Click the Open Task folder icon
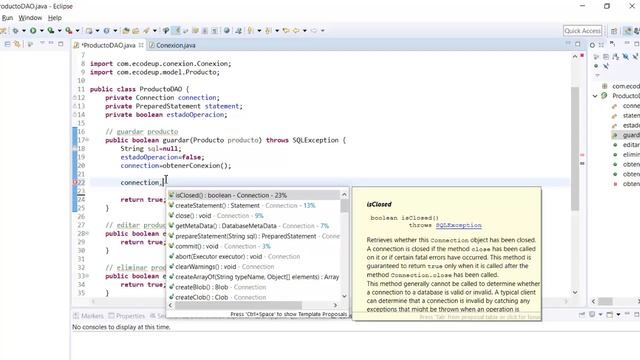Viewport: 640px width, 360px height. 136,31
